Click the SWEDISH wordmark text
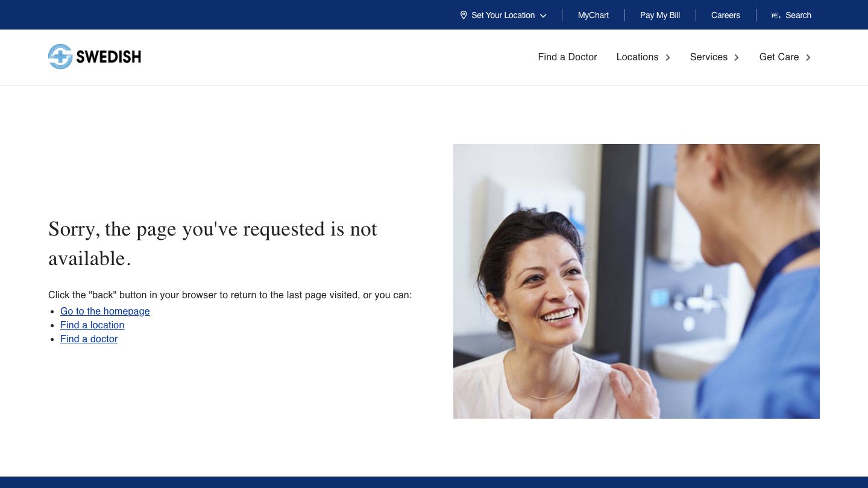Image resolution: width=868 pixels, height=488 pixels. 108,57
